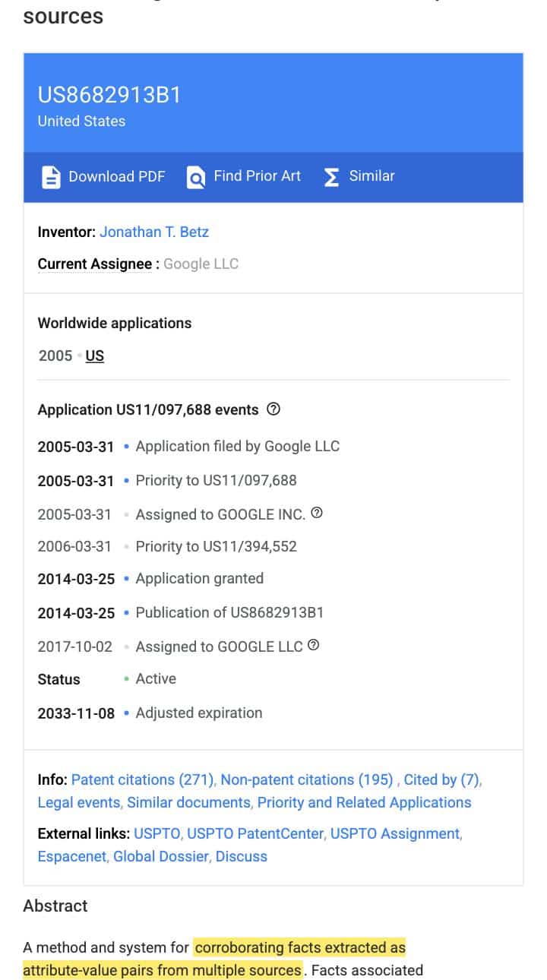Click the 2006-03-31 date

point(74,546)
